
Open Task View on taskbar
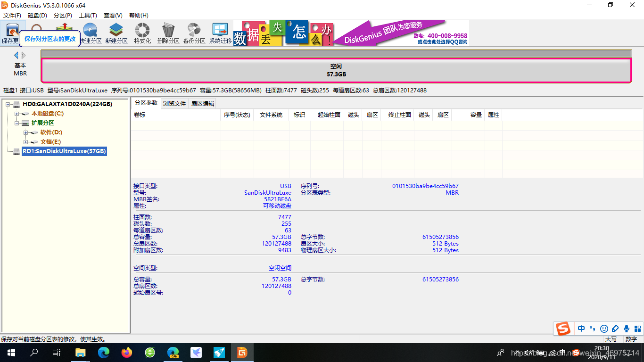[x=57, y=353]
